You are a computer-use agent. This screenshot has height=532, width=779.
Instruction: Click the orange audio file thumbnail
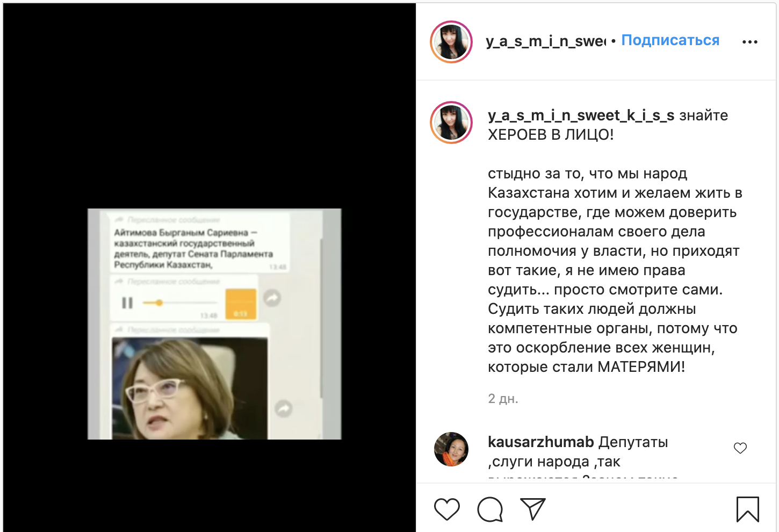[240, 304]
